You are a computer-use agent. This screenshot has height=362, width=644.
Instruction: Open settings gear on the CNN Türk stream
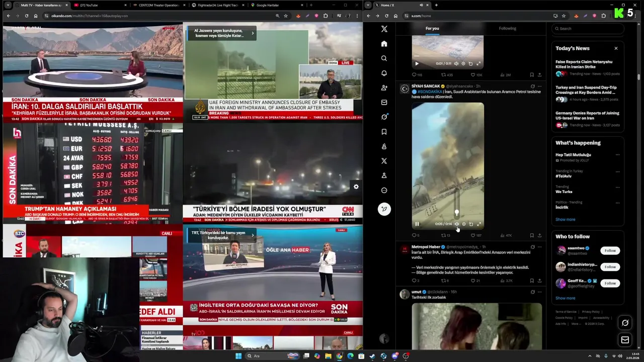tap(356, 187)
